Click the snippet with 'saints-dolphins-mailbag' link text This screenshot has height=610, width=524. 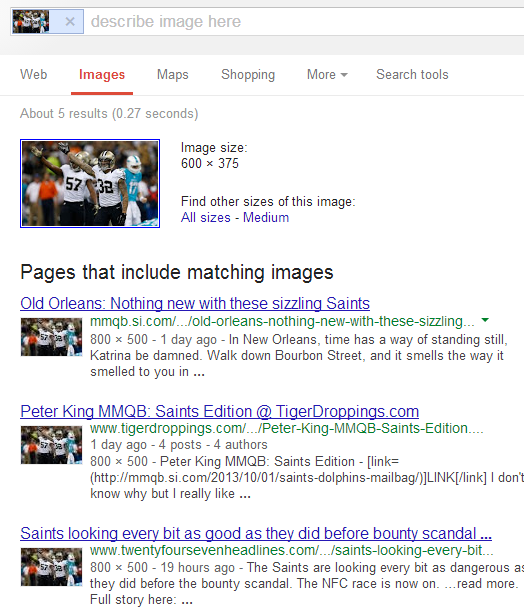[x=307, y=477]
